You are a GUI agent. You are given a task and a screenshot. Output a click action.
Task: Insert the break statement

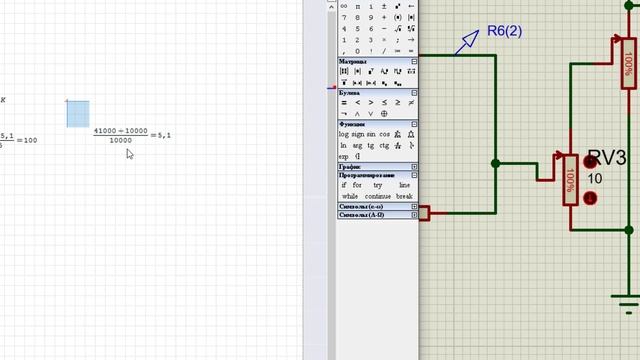[404, 196]
